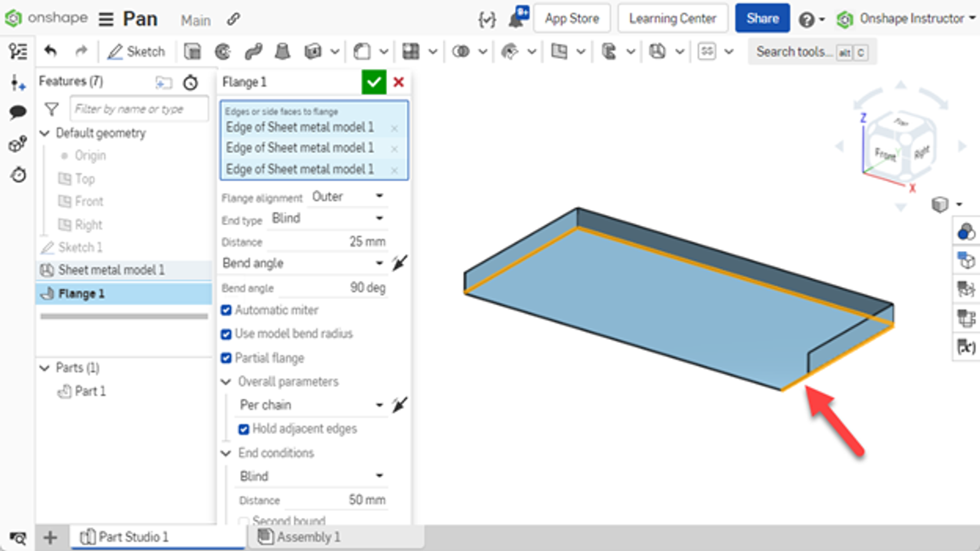Uncheck the Automatic miter option
The image size is (980, 551).
click(226, 310)
